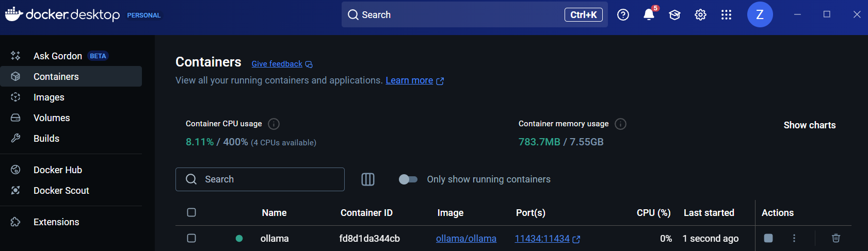Click Port(s) column header
Screen dimensions: 868x251
[531, 213]
